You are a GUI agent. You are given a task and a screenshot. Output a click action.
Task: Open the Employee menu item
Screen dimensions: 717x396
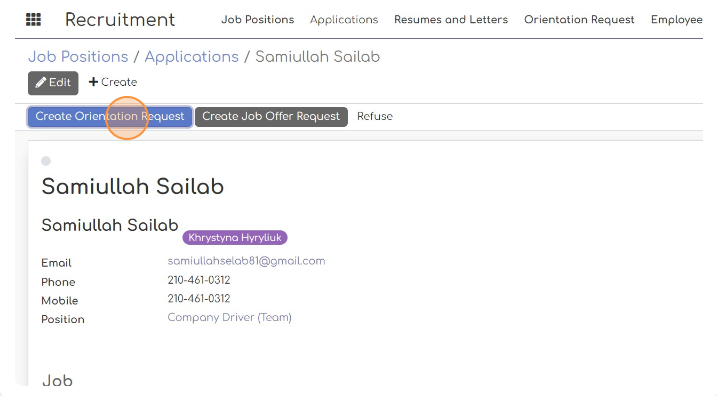pos(677,20)
